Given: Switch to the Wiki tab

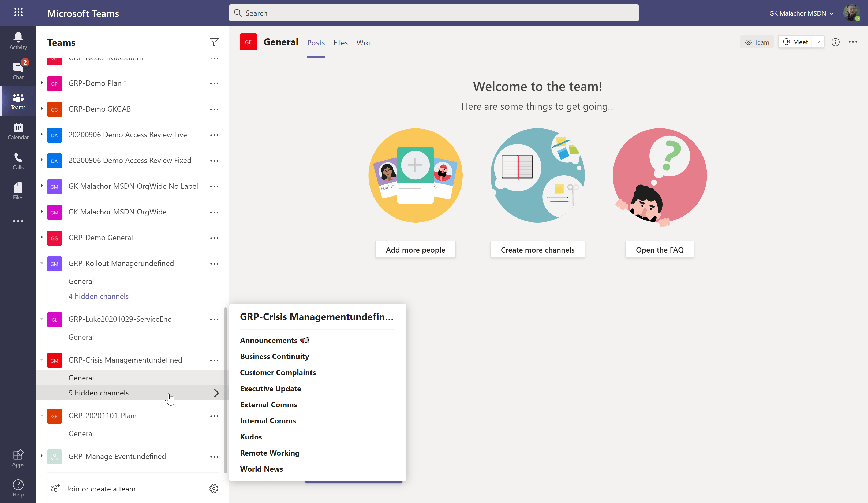Looking at the screenshot, I should (x=363, y=42).
